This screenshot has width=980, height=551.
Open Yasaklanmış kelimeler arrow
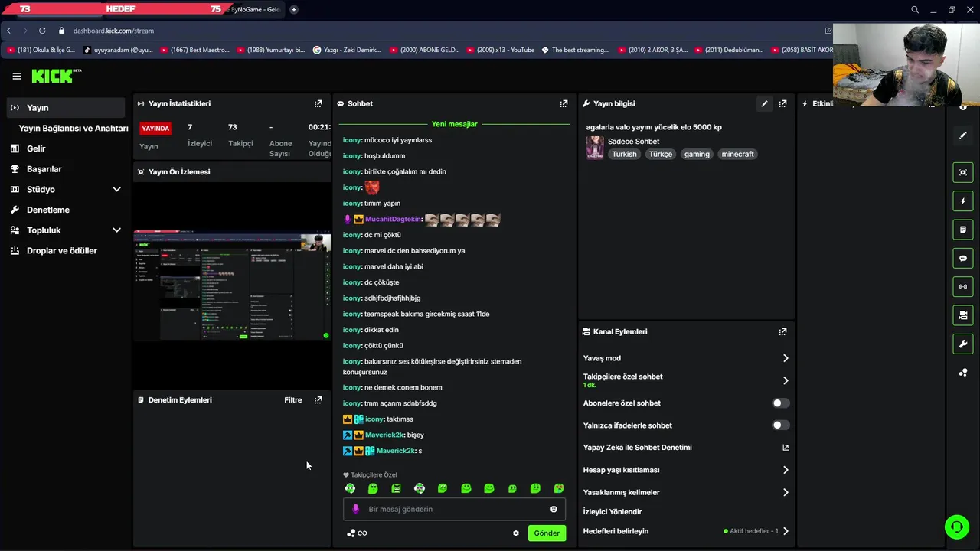(x=786, y=493)
